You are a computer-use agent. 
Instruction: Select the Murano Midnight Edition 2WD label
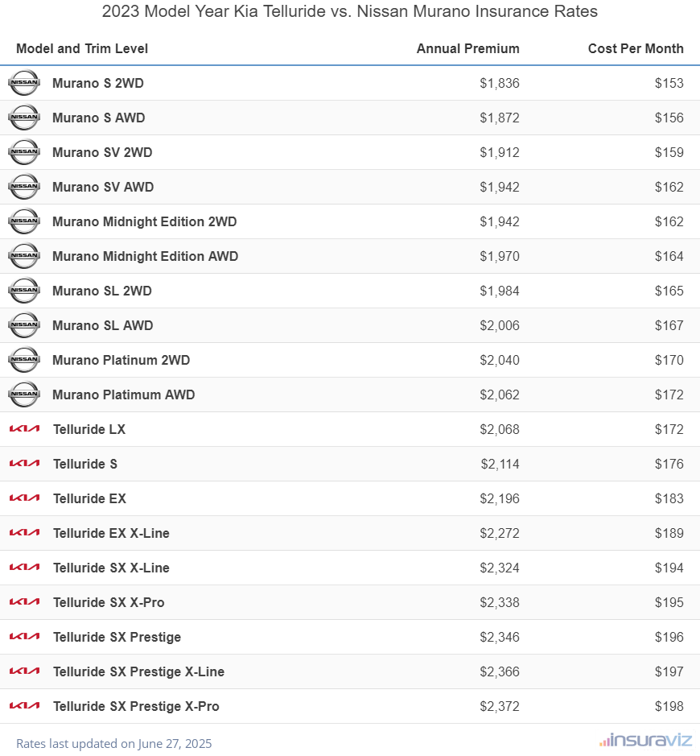pos(145,221)
